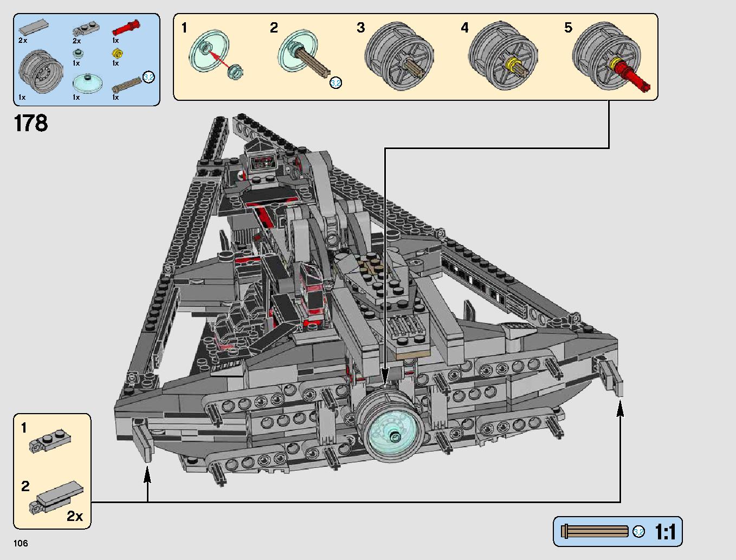Click the small gray connector labeled 1x
The image size is (736, 560).
point(78,54)
